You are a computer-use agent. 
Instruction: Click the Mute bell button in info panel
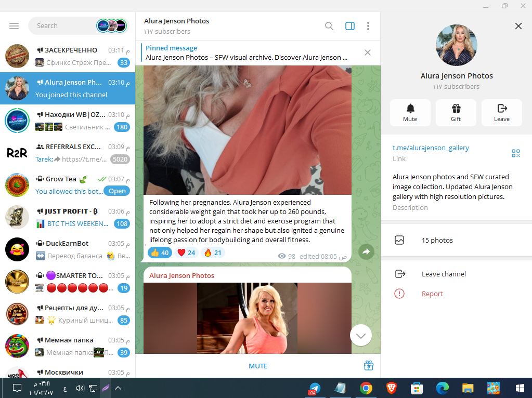coord(410,113)
